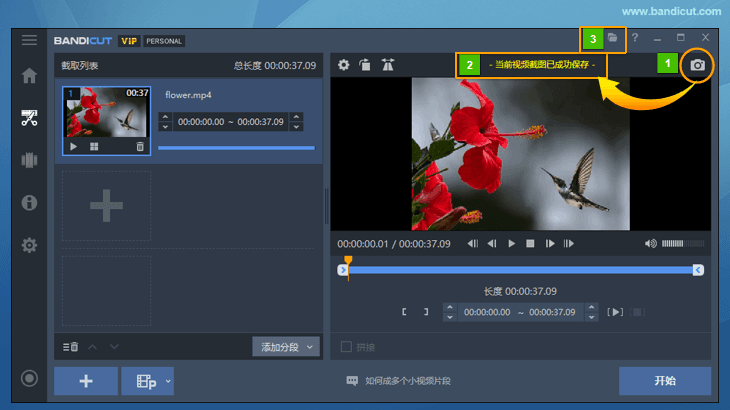The width and height of the screenshot is (730, 410).
Task: Select the flower.mp4 clip thumbnail
Action: coord(107,113)
